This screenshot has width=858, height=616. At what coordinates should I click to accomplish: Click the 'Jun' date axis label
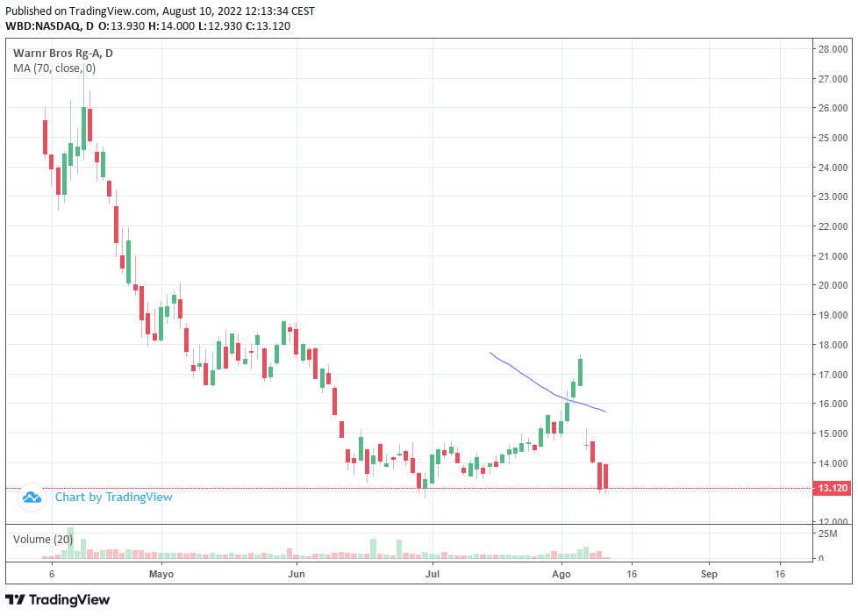pos(297,574)
